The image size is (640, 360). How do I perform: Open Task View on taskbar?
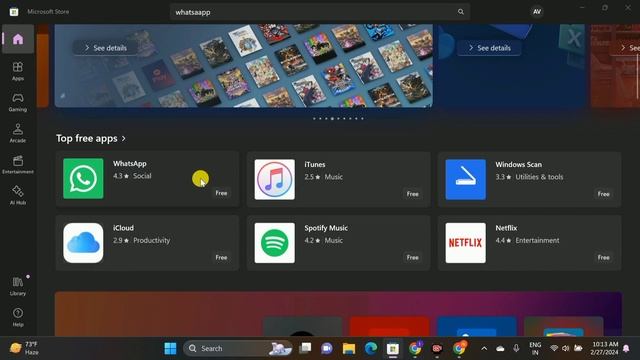click(305, 348)
